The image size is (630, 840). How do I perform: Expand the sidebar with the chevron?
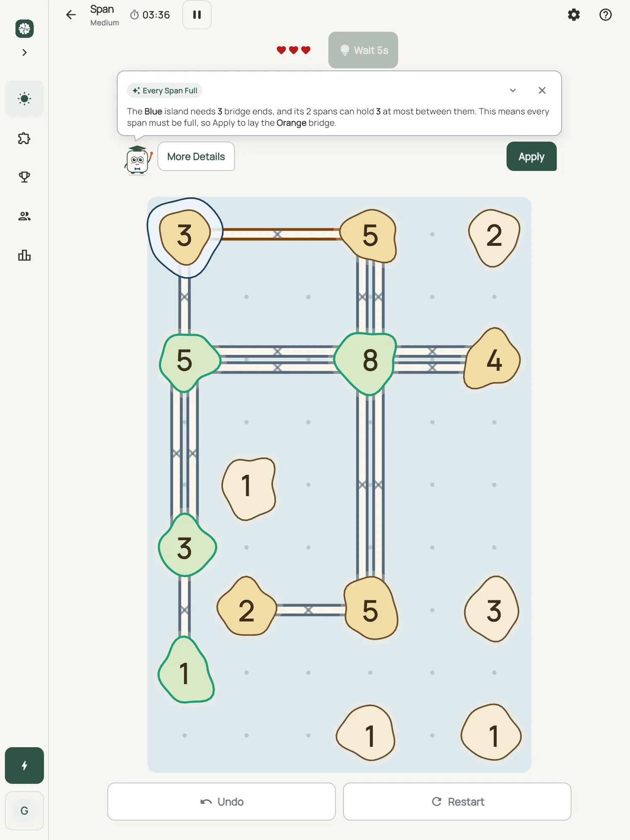24,52
